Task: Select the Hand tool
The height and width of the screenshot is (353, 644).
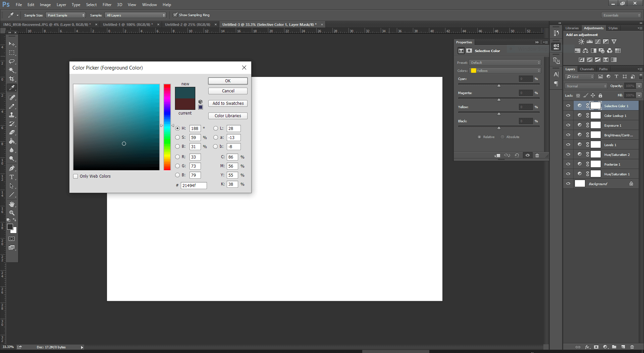Action: click(x=12, y=204)
